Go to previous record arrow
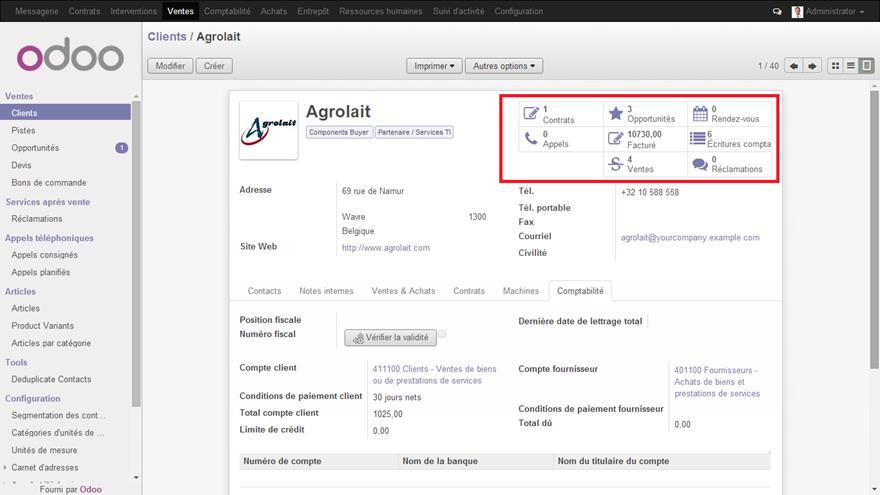The image size is (880, 495). [x=794, y=66]
